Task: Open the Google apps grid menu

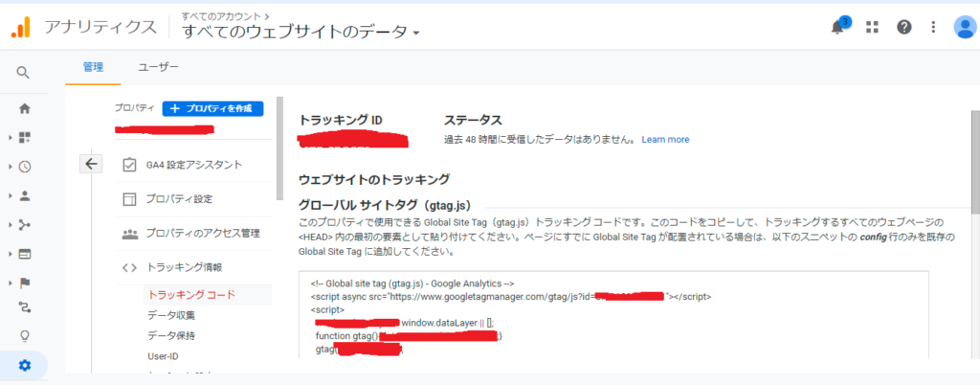Action: pos(872,27)
